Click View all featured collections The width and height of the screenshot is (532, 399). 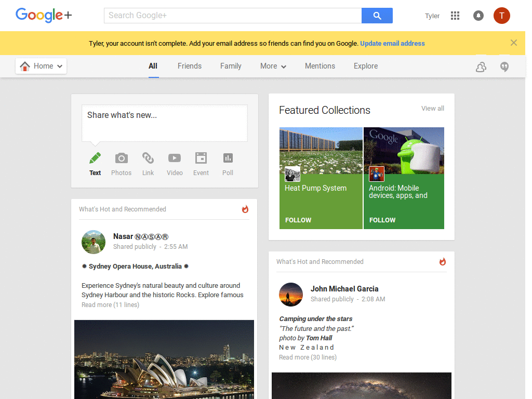(x=433, y=108)
